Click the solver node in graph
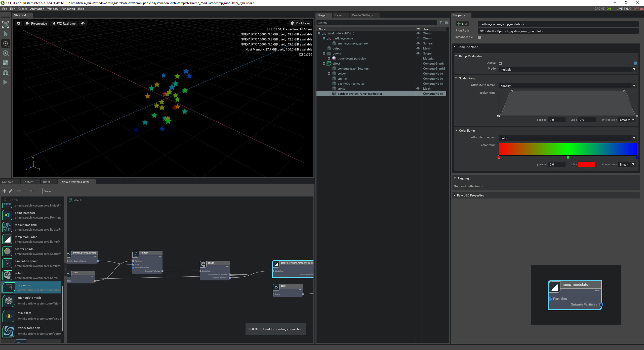Image resolution: width=644 pixels, height=350 pixels. [x=215, y=271]
